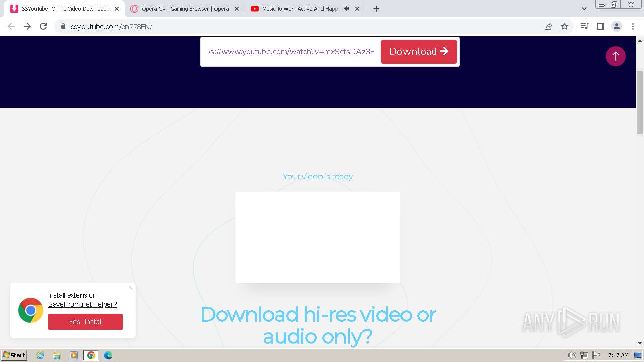Screen dimensions: 644x362
Task: Click 'Download hi-res video or audio only?' heading
Action: point(318,325)
